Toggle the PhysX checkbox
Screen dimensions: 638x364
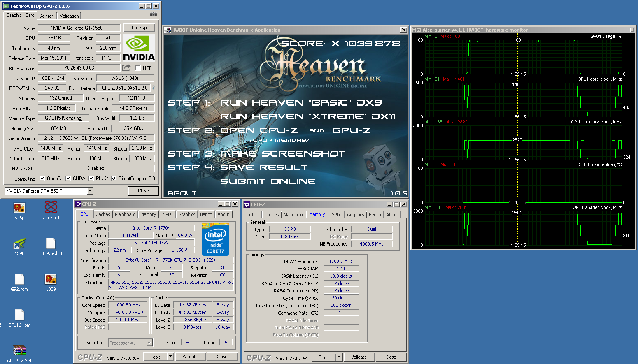click(91, 179)
